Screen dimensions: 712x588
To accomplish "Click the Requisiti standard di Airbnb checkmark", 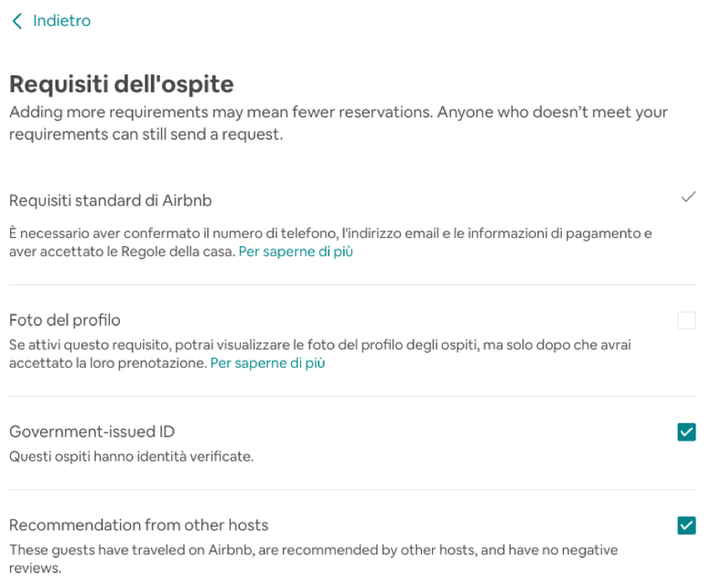I will point(688,197).
